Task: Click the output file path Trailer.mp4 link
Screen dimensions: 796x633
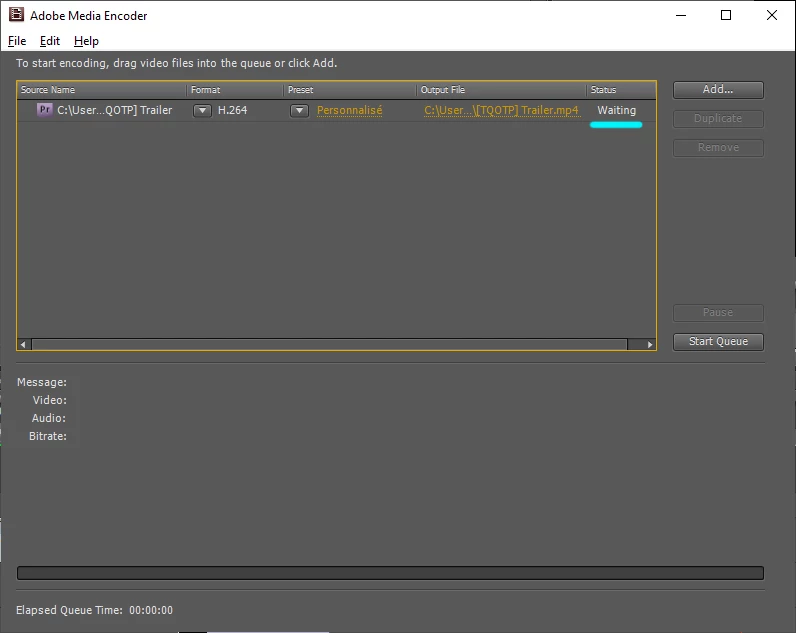Action: pos(502,110)
